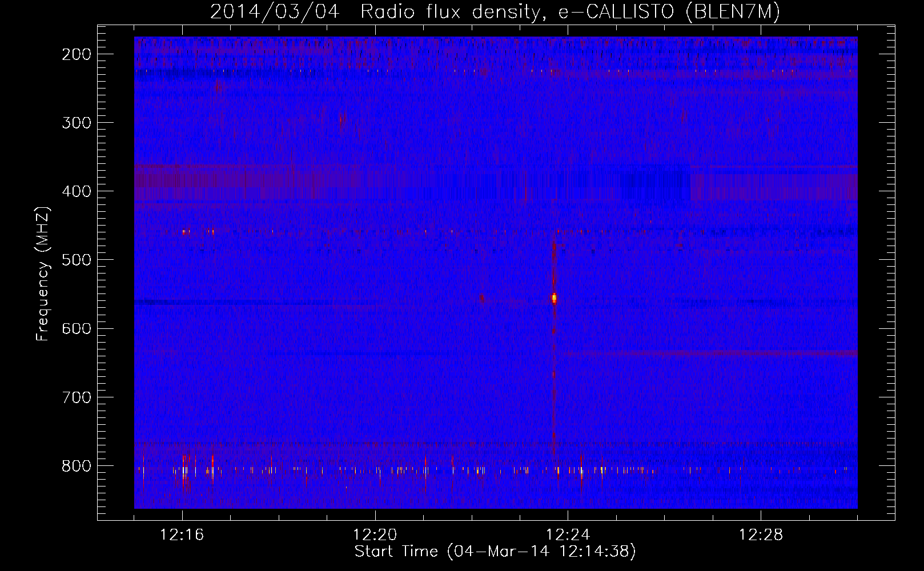Click the plot title "Radio flux density, e-CALLISTO (BLEN7M)"

570,12
